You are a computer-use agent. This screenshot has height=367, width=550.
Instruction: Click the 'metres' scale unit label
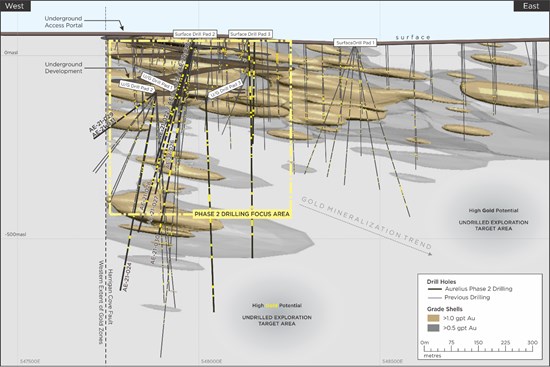point(432,356)
